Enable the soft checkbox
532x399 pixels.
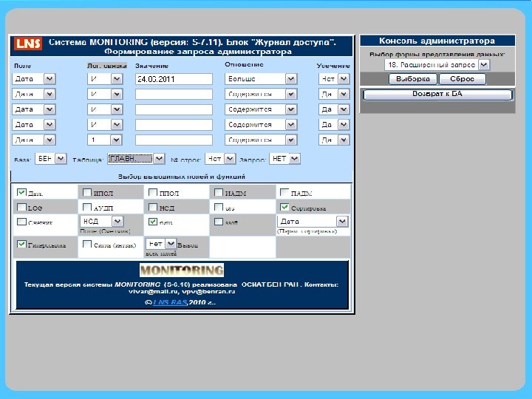pos(219,222)
